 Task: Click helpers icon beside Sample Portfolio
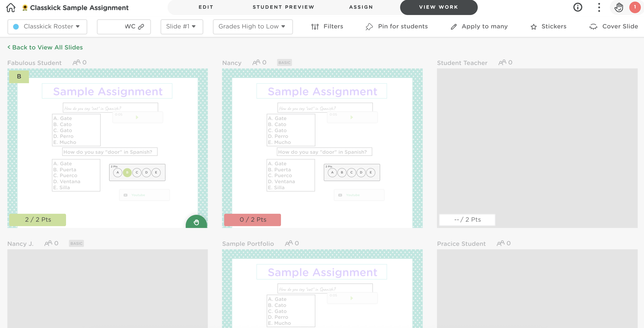pyautogui.click(x=289, y=243)
